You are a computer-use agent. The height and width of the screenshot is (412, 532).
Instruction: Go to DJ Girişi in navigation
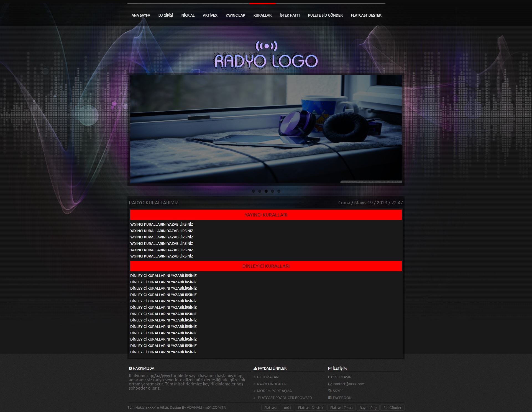tap(166, 15)
